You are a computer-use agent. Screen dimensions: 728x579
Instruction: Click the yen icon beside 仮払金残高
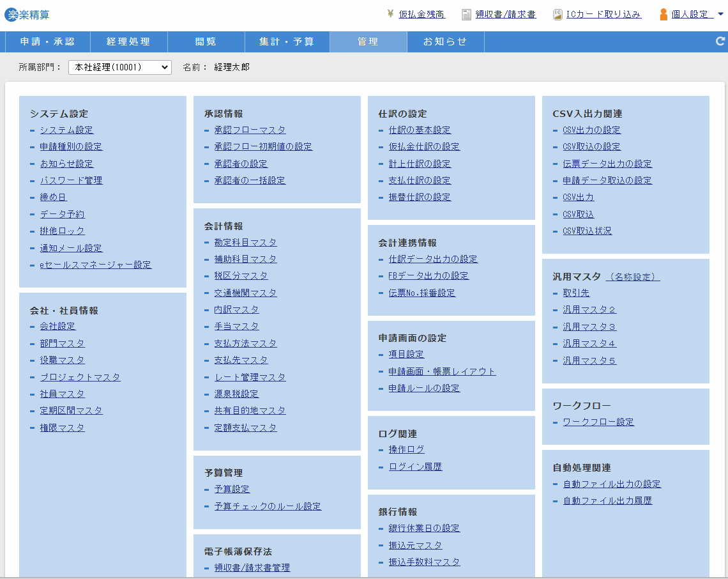[390, 14]
